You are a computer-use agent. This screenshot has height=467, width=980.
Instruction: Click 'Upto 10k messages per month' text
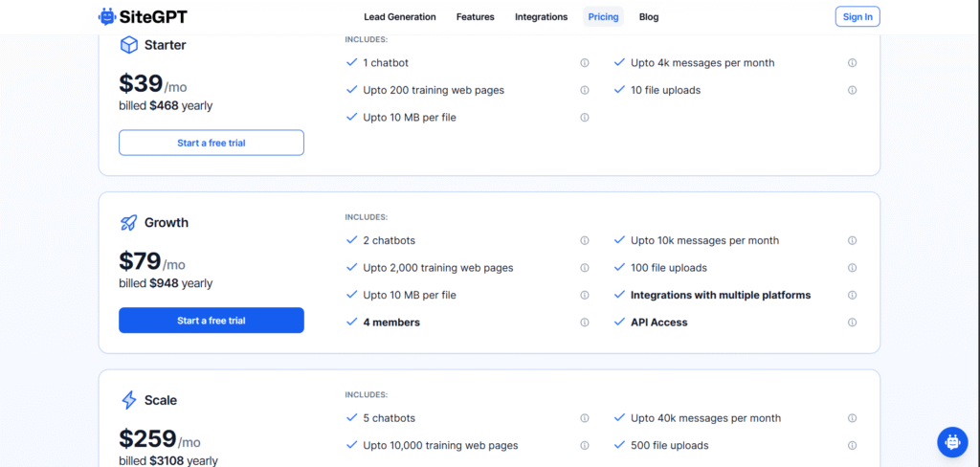(705, 240)
